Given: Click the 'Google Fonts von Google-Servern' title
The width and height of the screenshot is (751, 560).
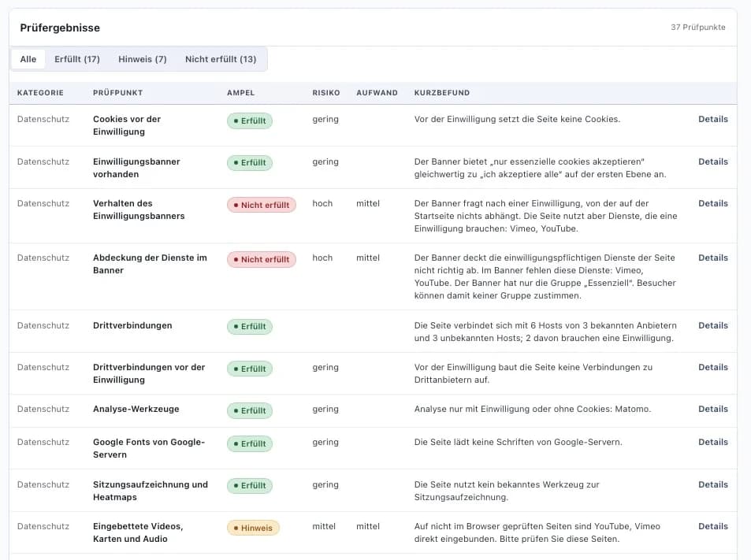Looking at the screenshot, I should point(149,448).
